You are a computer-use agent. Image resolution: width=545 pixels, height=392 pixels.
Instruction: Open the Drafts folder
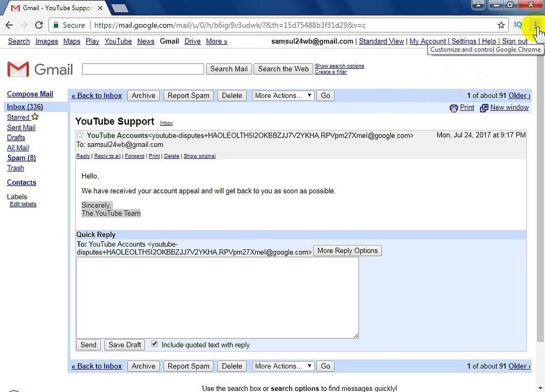[16, 138]
